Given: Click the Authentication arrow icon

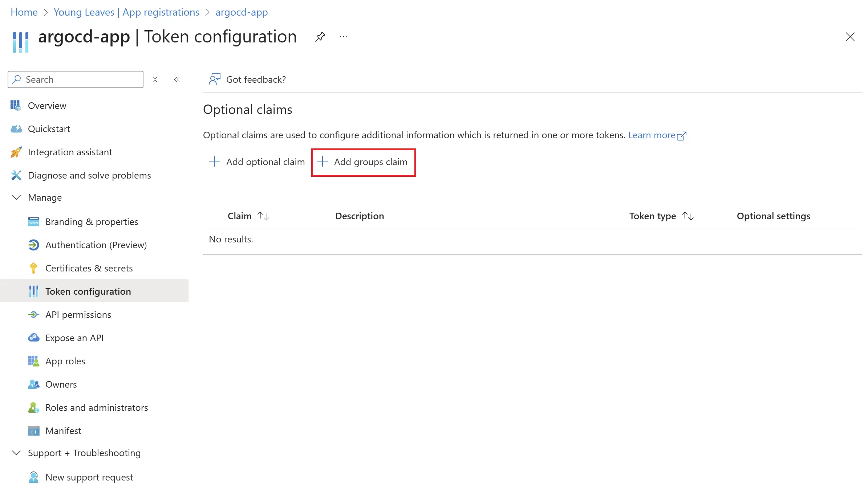Looking at the screenshot, I should pos(33,245).
